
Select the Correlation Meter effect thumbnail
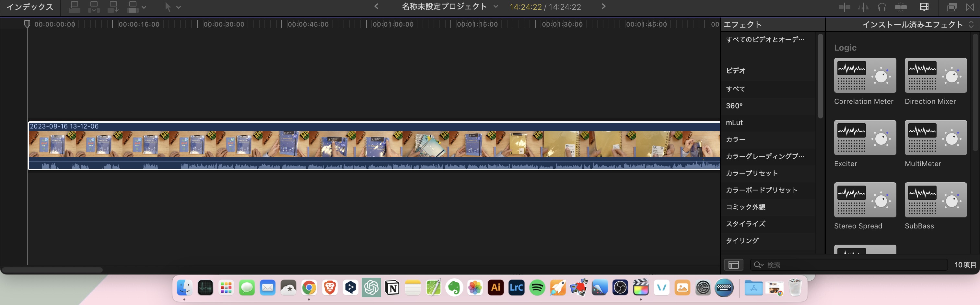(x=865, y=75)
